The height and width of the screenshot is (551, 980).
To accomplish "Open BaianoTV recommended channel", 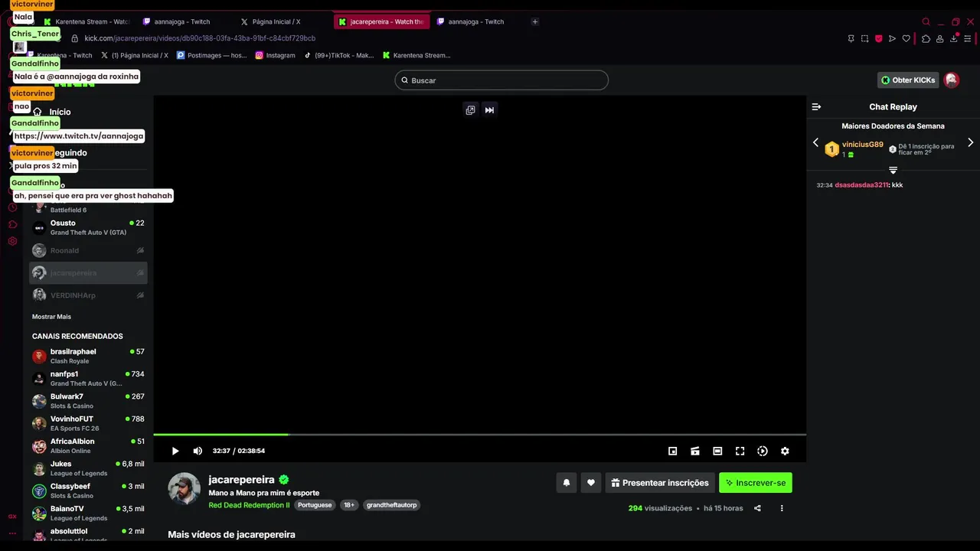I will (88, 513).
